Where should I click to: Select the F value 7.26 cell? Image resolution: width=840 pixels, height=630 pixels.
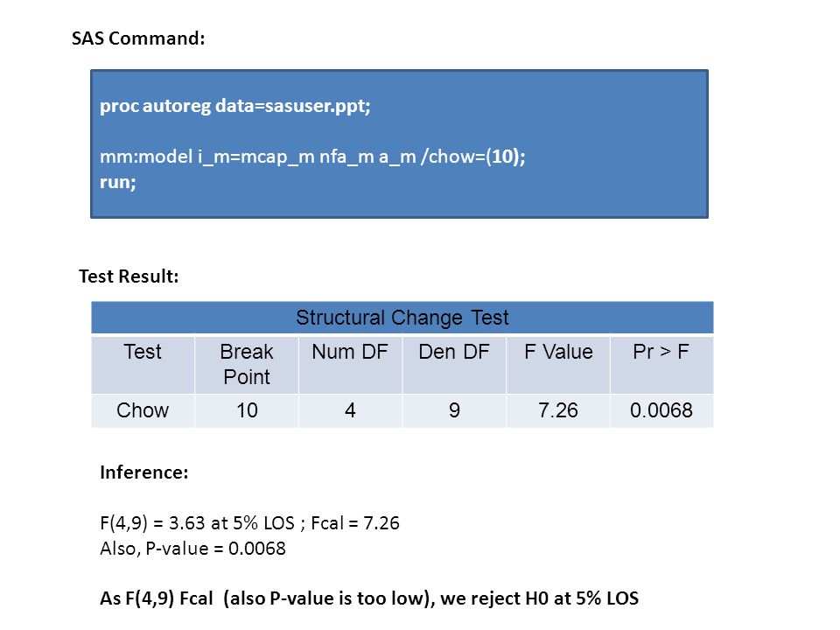558,411
